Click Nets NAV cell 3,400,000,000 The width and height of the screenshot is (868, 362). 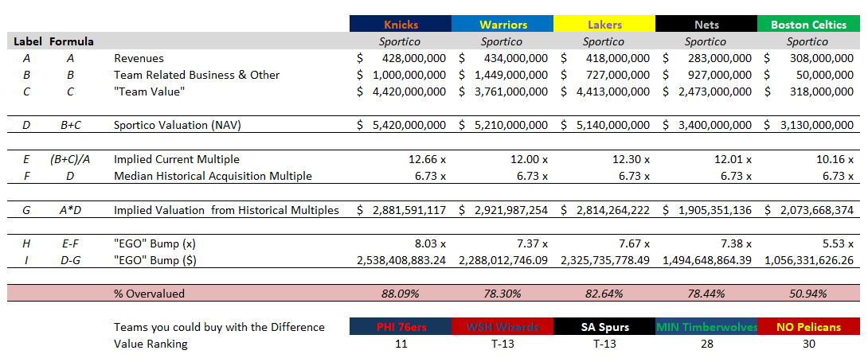(x=715, y=126)
